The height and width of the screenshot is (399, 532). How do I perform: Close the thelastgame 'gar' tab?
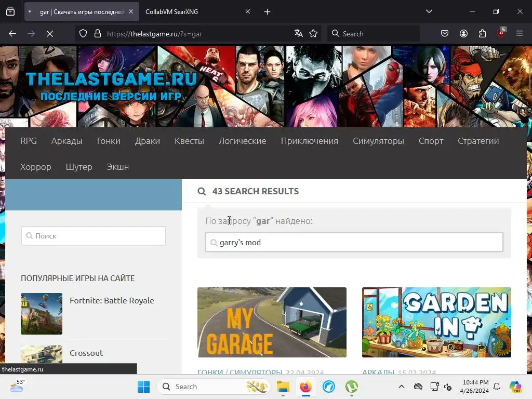[131, 11]
